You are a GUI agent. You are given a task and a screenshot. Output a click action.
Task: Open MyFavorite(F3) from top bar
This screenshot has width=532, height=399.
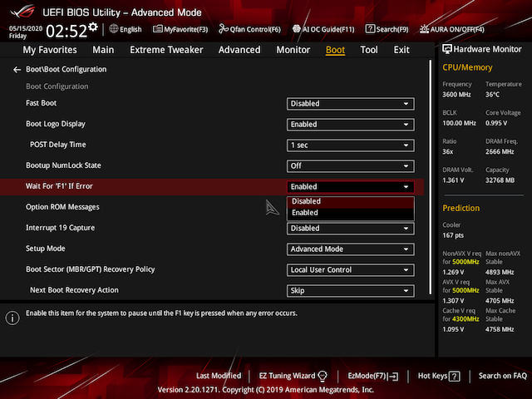point(180,29)
